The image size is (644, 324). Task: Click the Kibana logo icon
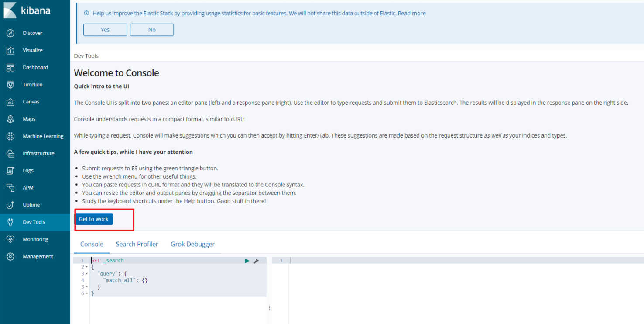tap(10, 10)
